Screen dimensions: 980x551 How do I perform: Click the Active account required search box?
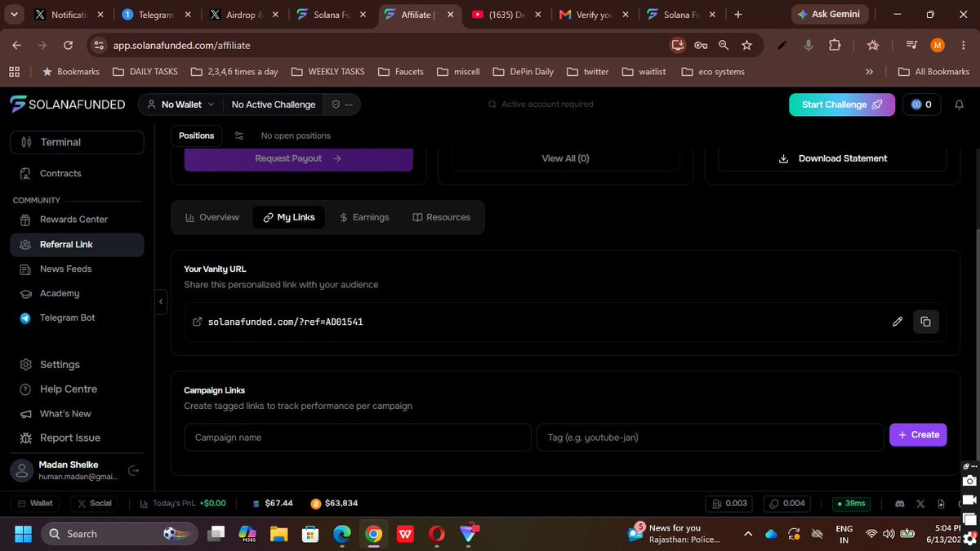point(541,104)
